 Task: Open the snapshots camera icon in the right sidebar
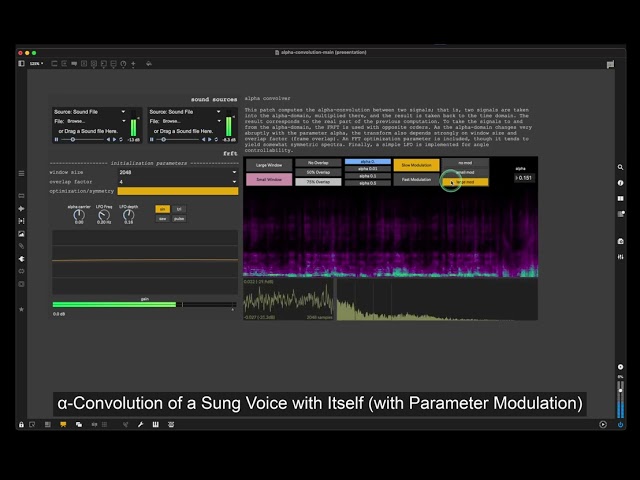[x=620, y=241]
